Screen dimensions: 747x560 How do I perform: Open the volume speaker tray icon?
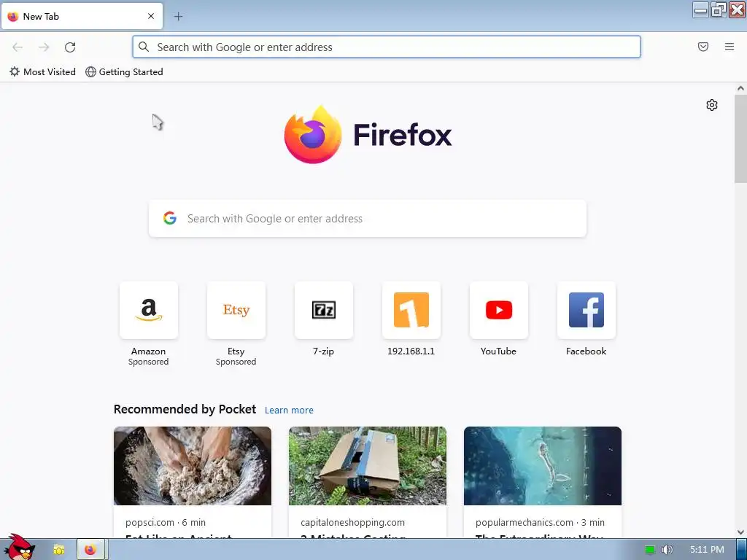(667, 550)
